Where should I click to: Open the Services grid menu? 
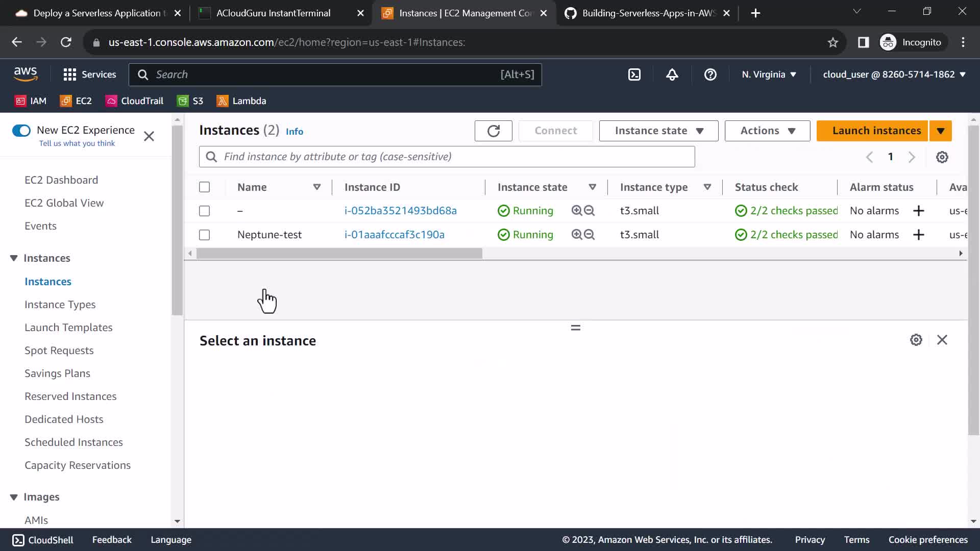pyautogui.click(x=89, y=74)
